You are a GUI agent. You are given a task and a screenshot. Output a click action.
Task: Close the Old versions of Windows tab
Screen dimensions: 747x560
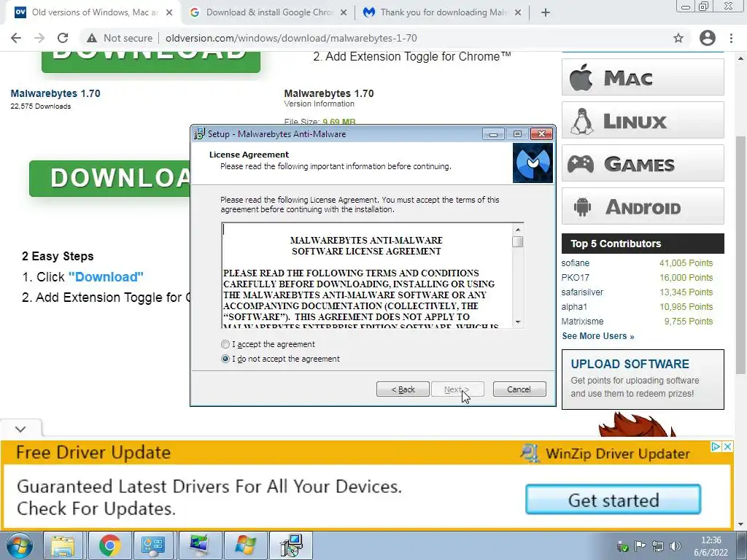tap(169, 13)
